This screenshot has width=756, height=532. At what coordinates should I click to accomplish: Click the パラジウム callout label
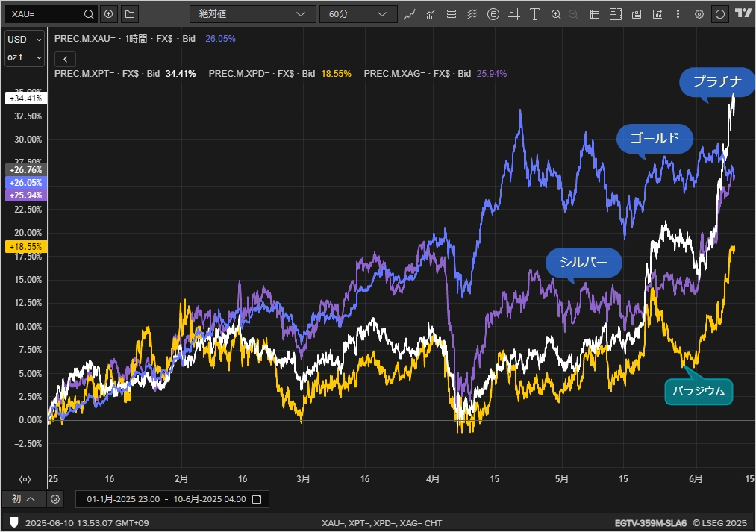(699, 391)
